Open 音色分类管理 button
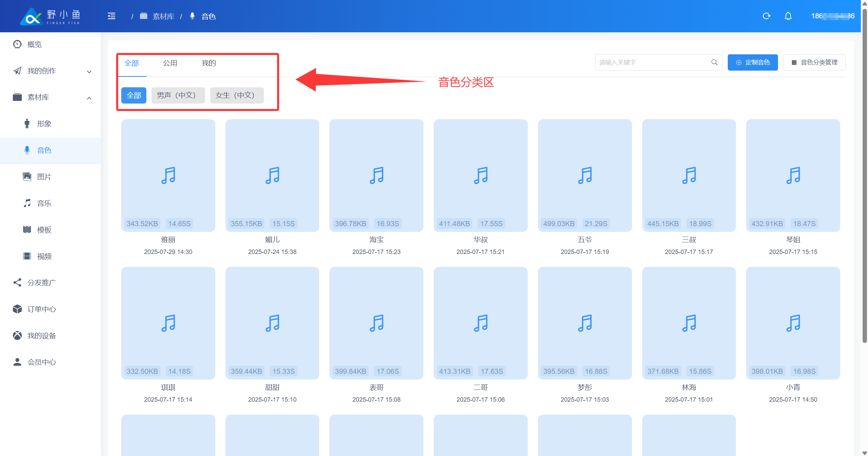868x456 pixels. (x=814, y=62)
